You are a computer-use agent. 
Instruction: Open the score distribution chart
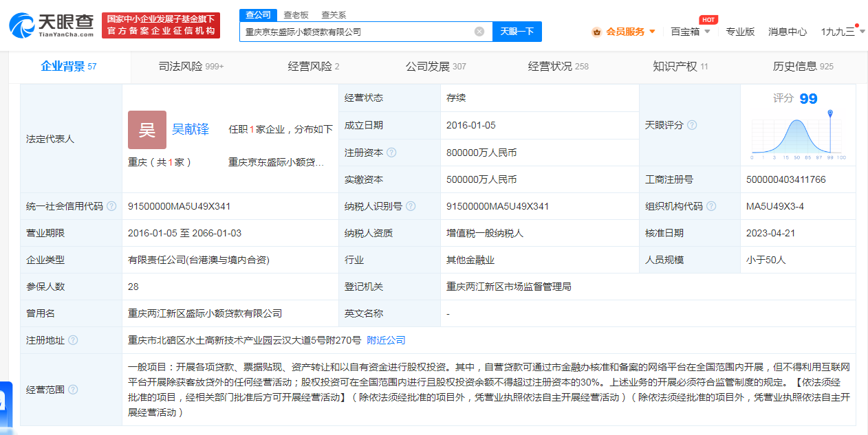798,135
